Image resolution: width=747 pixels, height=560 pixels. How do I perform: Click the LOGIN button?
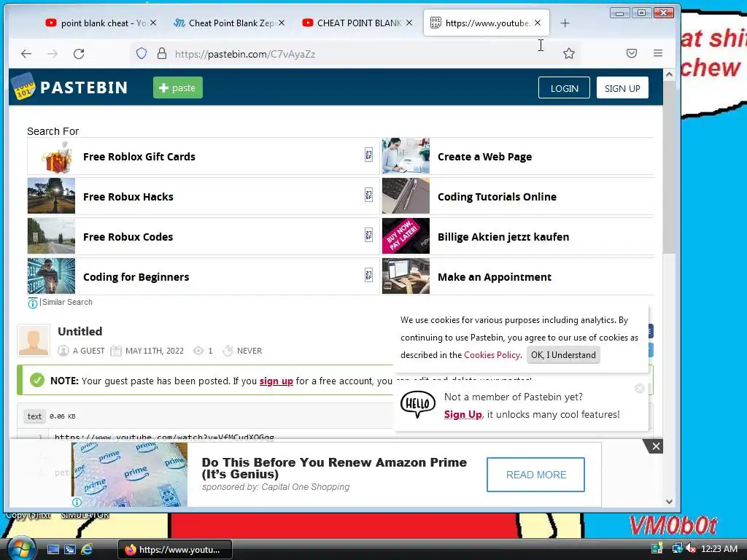click(x=564, y=88)
